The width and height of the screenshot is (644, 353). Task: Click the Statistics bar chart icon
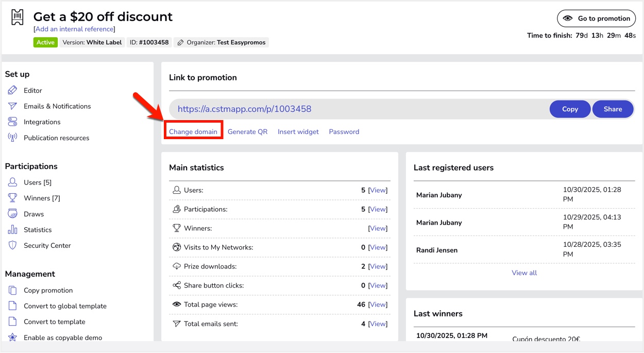click(12, 230)
